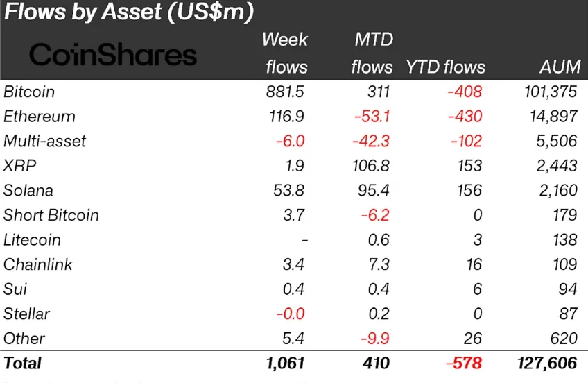Select the Ethereum row label
Screen dimensions: 588x383
[x=40, y=117]
